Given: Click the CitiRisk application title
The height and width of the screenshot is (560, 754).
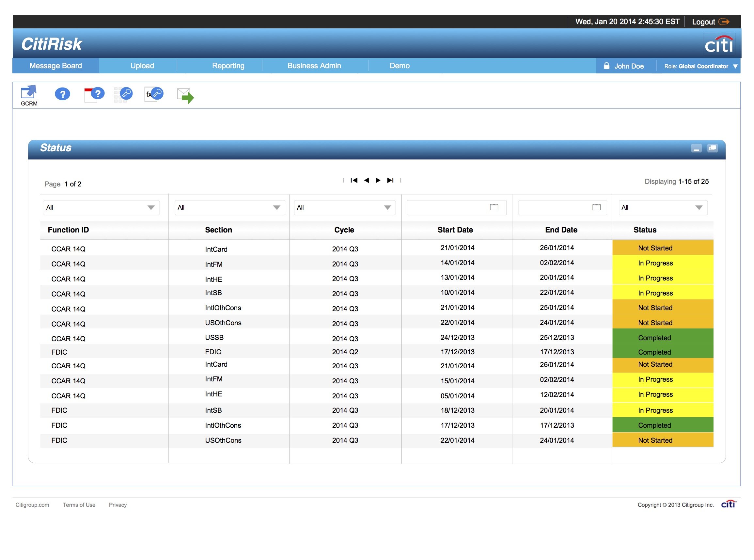Looking at the screenshot, I should [52, 44].
